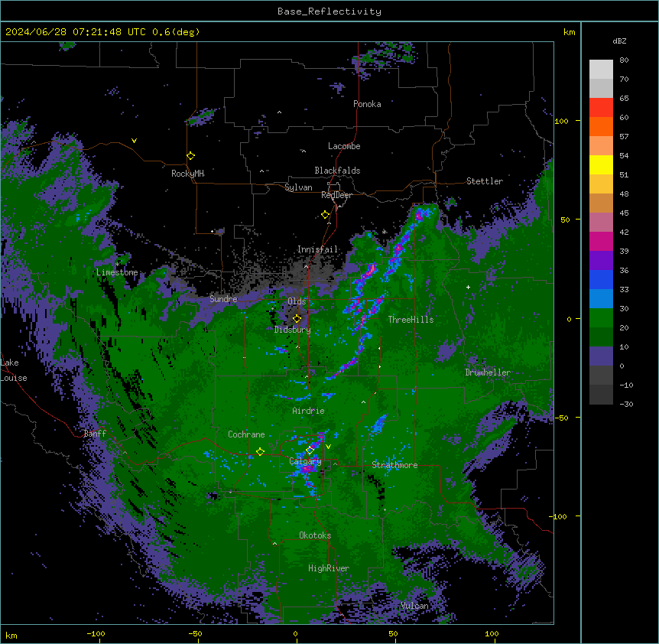Select the purple 36-39 dBZ legend swatch
The image size is (659, 644).
[601, 261]
